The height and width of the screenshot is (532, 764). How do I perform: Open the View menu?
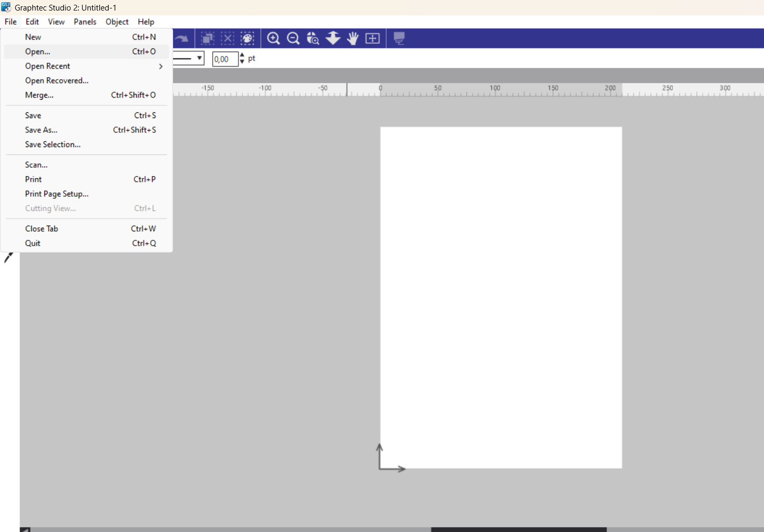(x=56, y=22)
